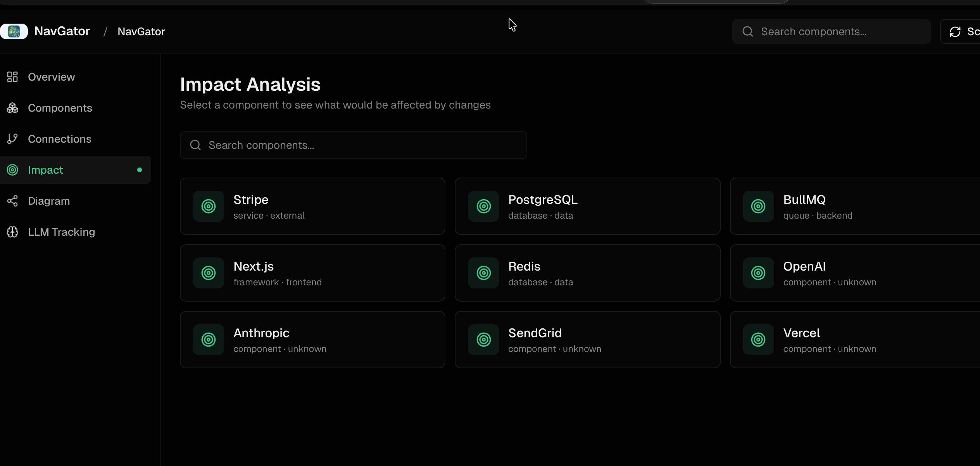Select the Components hexagon icon
The image size is (980, 466).
[x=12, y=108]
